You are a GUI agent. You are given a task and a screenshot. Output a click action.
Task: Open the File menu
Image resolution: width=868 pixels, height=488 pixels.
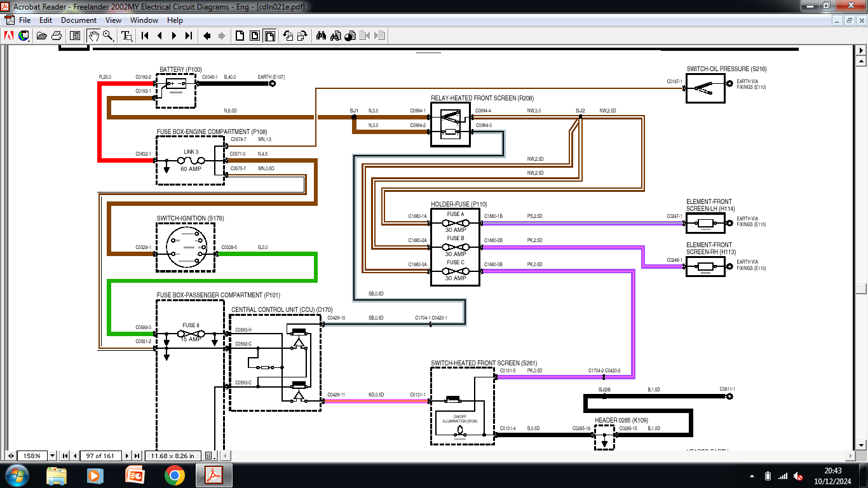coord(25,20)
